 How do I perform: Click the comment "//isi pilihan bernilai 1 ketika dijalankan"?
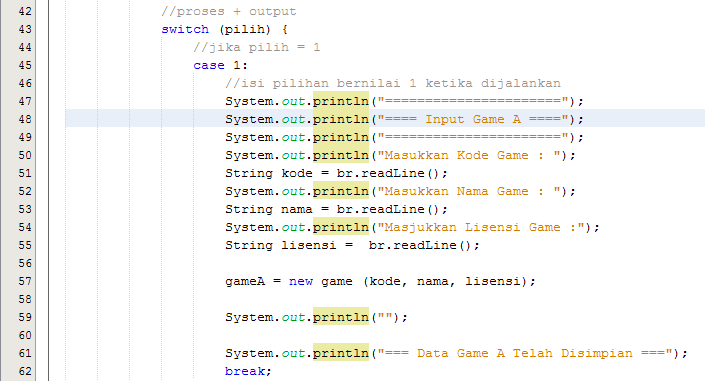(393, 83)
